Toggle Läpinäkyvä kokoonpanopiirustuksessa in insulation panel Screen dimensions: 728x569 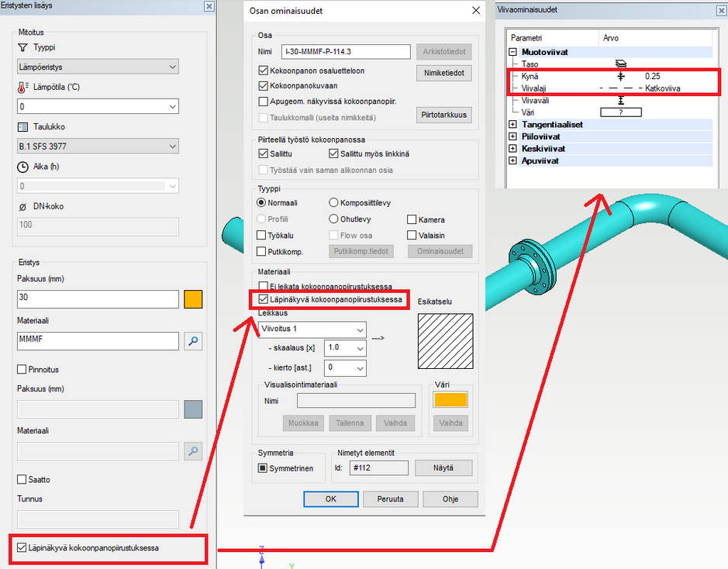(22, 547)
